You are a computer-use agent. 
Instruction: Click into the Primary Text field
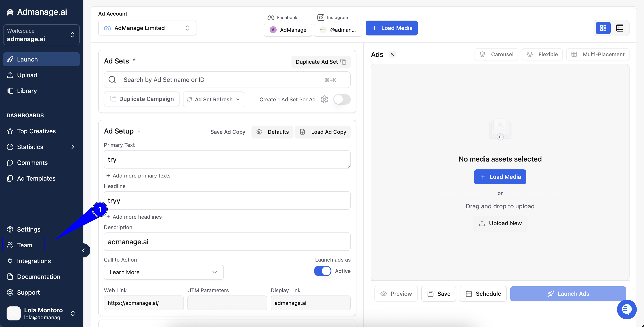[227, 159]
